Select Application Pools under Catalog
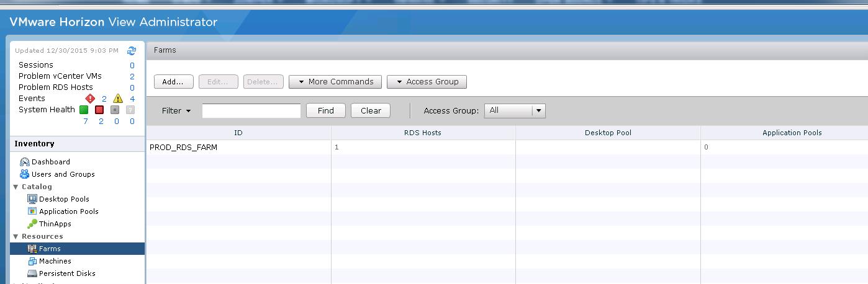Image resolution: width=868 pixels, height=284 pixels. click(x=68, y=211)
